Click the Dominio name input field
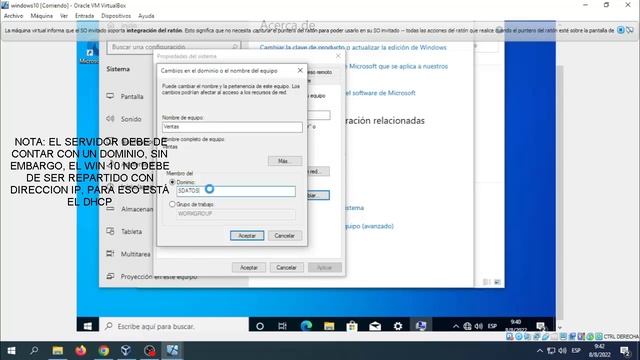640x360 pixels. (x=236, y=191)
